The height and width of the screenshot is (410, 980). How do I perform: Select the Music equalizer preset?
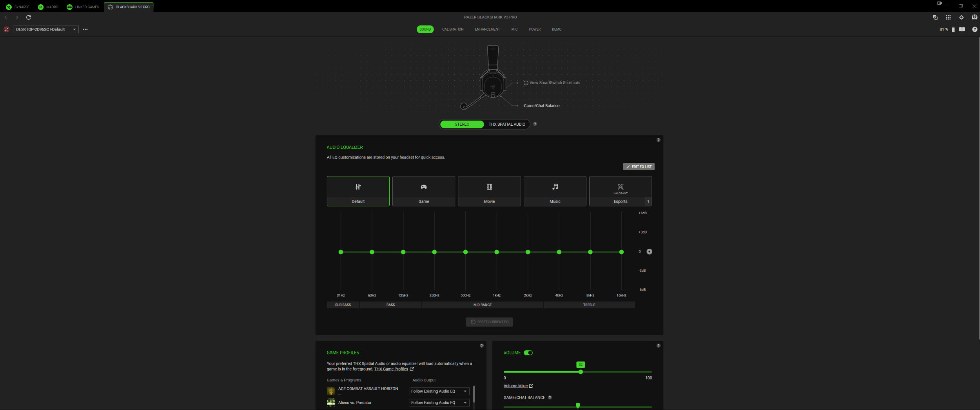(x=555, y=191)
